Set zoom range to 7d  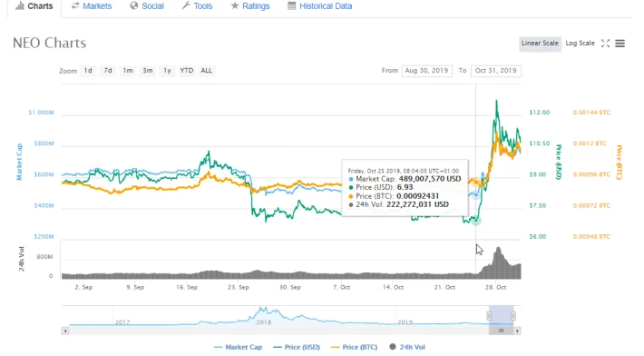108,71
